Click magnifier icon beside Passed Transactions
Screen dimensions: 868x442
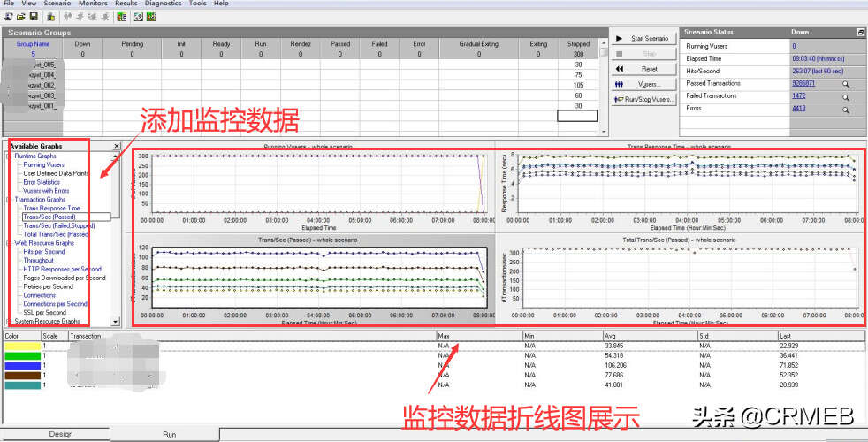coord(846,84)
